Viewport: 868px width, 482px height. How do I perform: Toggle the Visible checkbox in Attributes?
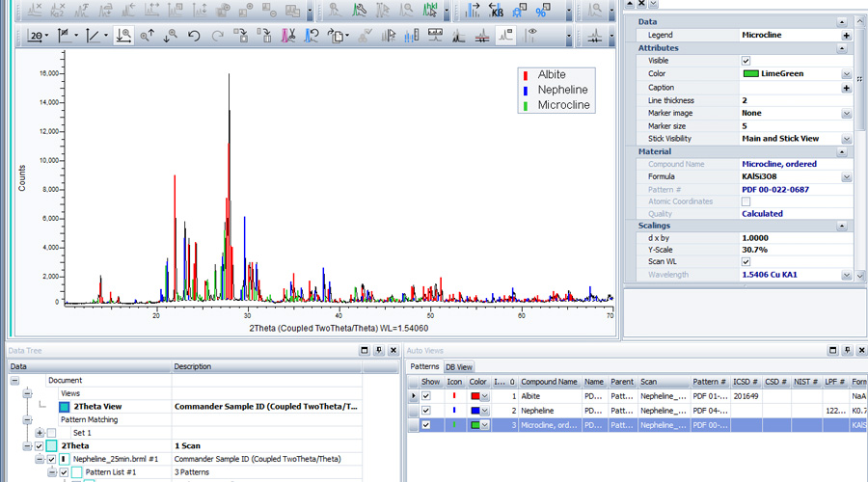tap(746, 61)
